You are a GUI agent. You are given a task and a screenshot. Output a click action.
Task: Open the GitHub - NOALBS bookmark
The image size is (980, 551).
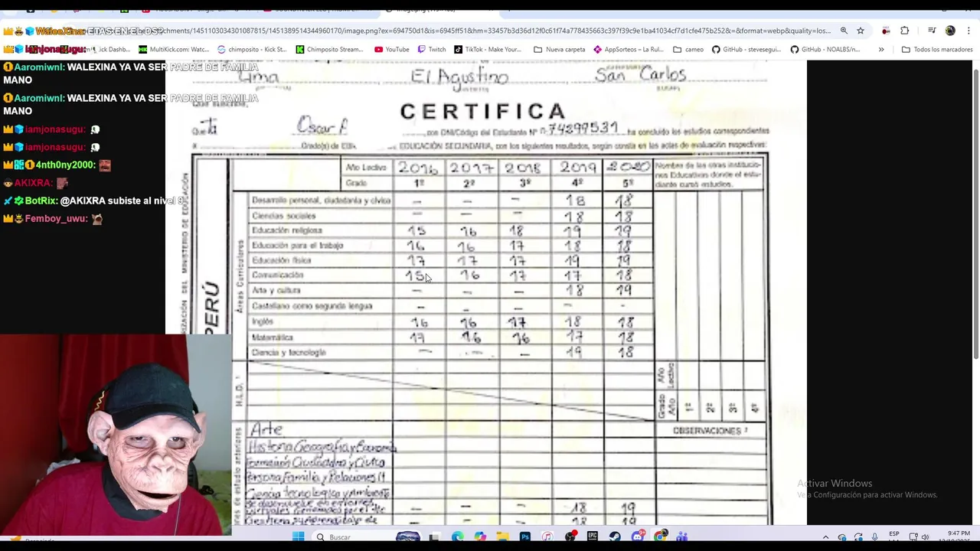click(825, 49)
